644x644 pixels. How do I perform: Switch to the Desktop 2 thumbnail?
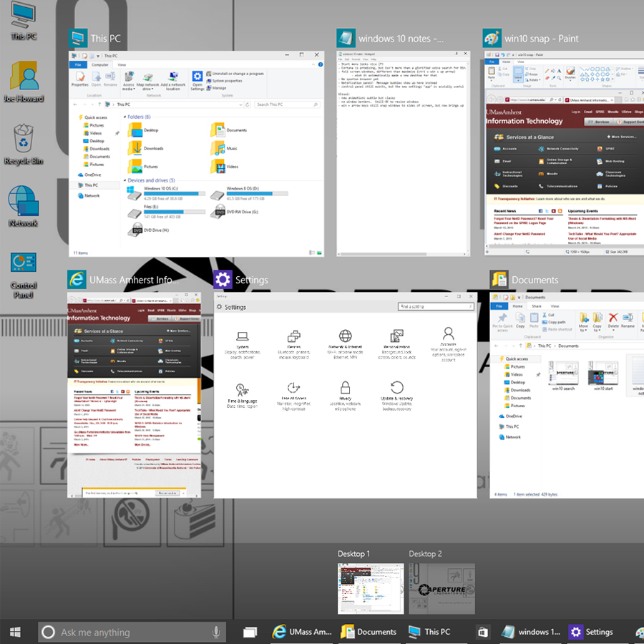tap(442, 589)
